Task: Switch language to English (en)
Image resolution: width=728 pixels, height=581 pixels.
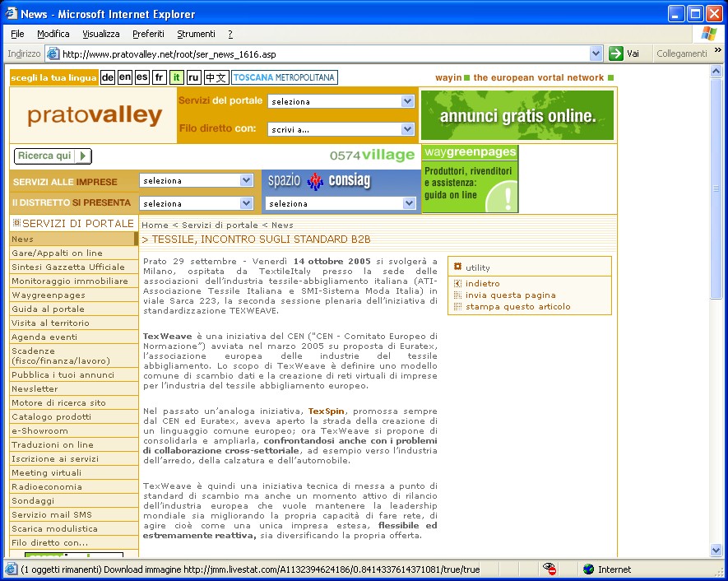Action: (125, 77)
